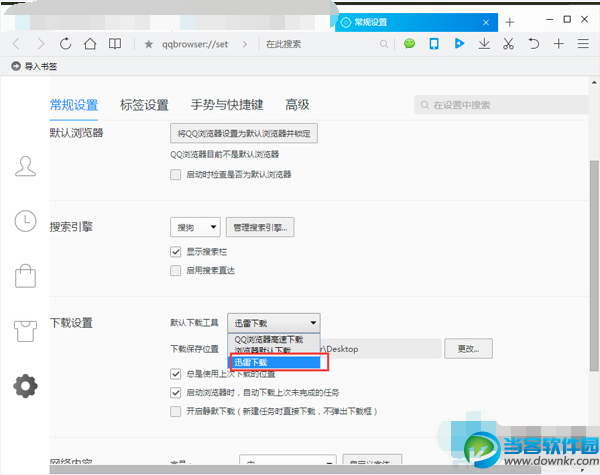Open the home page icon
Viewport: 600px width, 475px height.
(90, 44)
